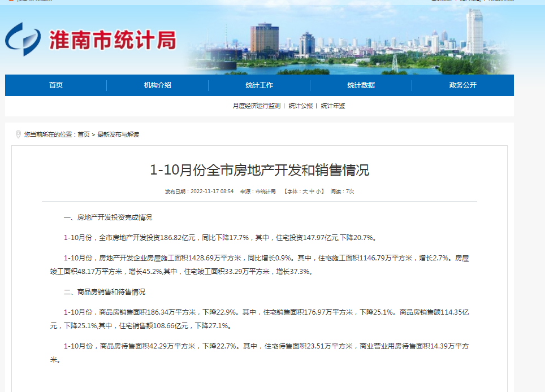Select 首页 in the main navigation bar

[54, 85]
